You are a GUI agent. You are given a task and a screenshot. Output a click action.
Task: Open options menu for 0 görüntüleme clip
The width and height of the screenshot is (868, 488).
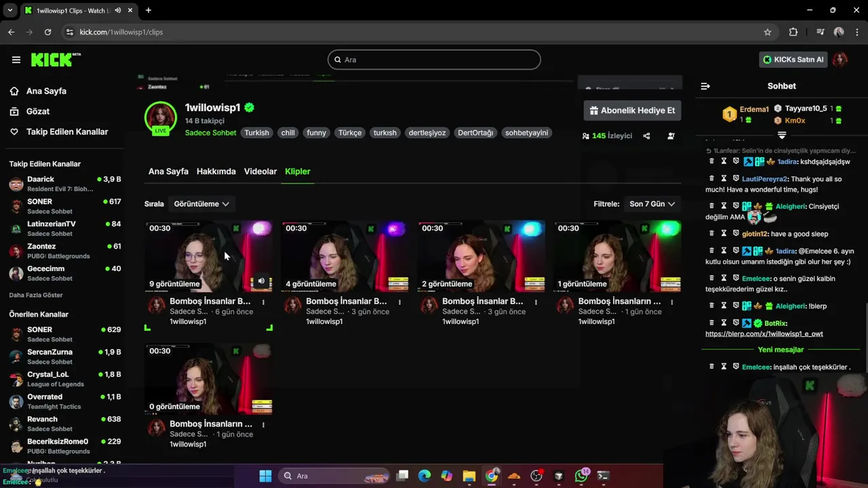(x=263, y=425)
